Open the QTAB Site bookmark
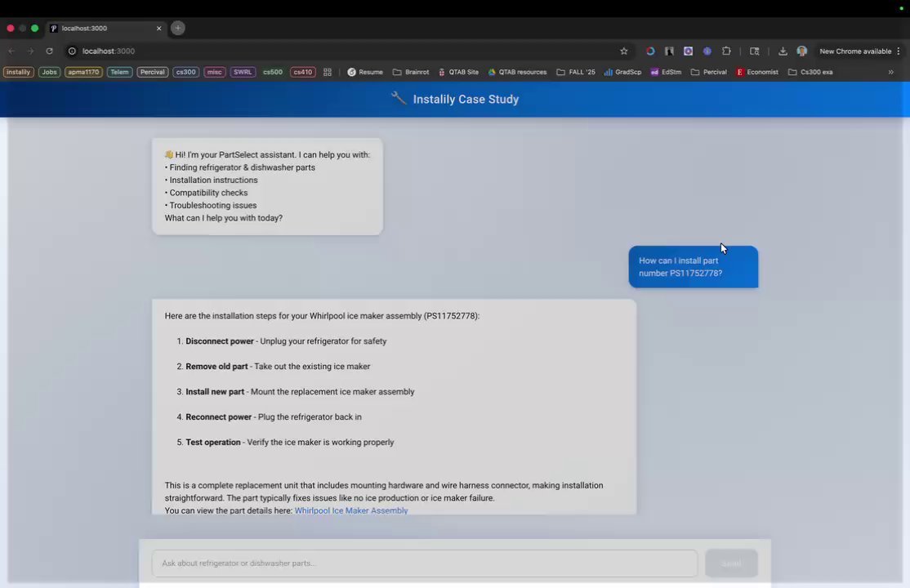This screenshot has width=910, height=588. click(x=458, y=72)
